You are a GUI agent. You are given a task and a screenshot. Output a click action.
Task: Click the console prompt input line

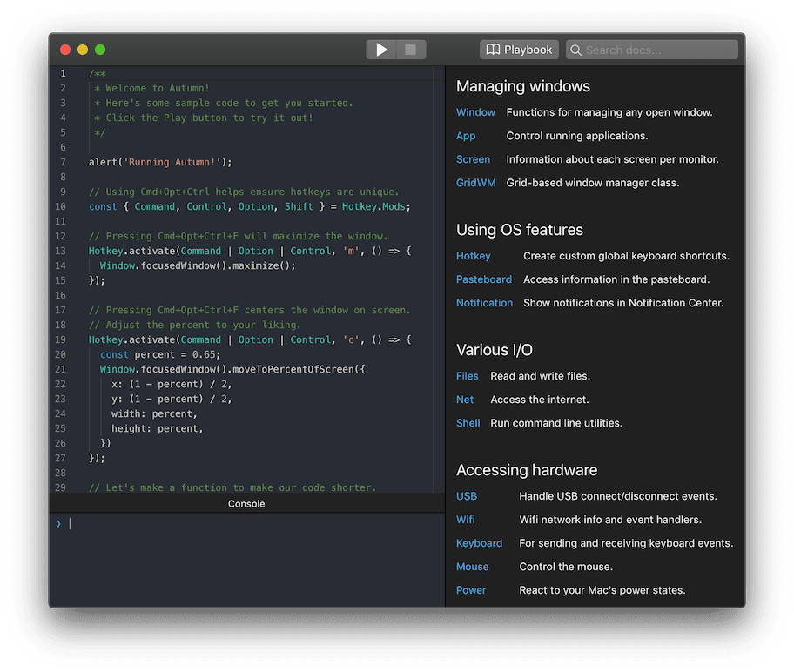tap(252, 523)
